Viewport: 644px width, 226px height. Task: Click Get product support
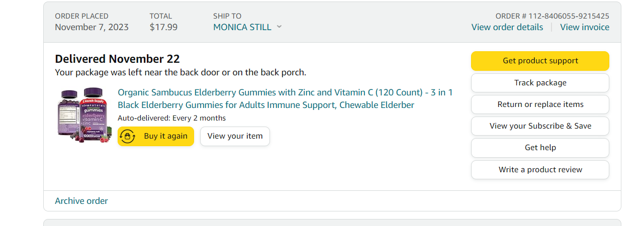pos(540,61)
